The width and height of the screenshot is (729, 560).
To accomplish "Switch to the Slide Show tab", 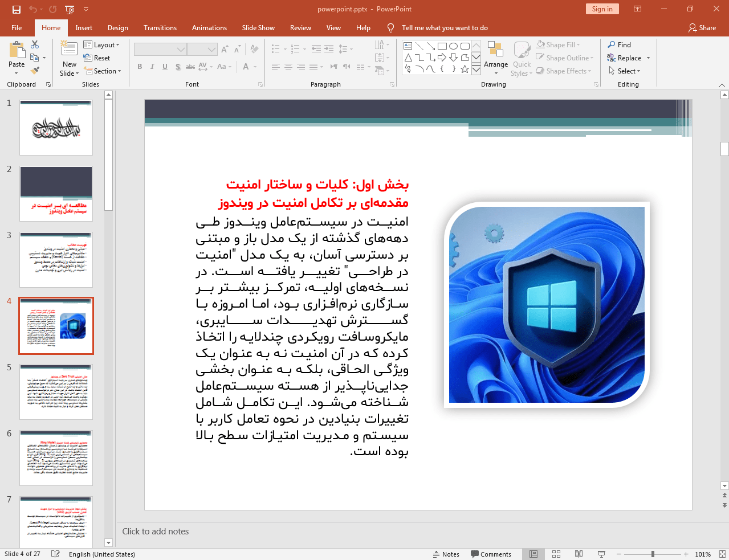I will click(x=258, y=28).
